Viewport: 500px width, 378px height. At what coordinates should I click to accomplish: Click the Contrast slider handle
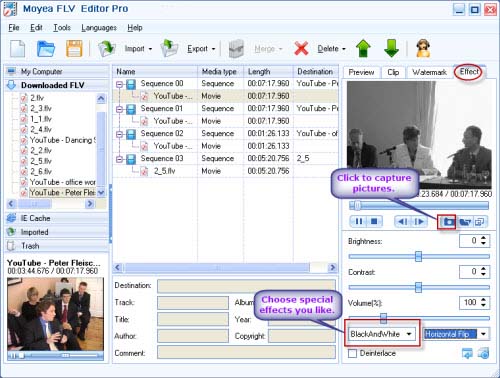(x=418, y=287)
